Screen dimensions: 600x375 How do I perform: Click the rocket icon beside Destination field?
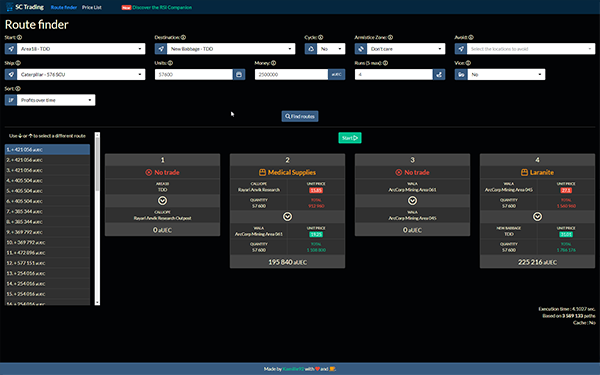(161, 49)
